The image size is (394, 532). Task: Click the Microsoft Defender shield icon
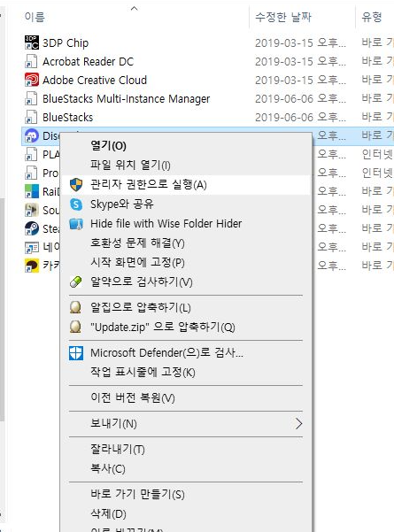click(76, 353)
